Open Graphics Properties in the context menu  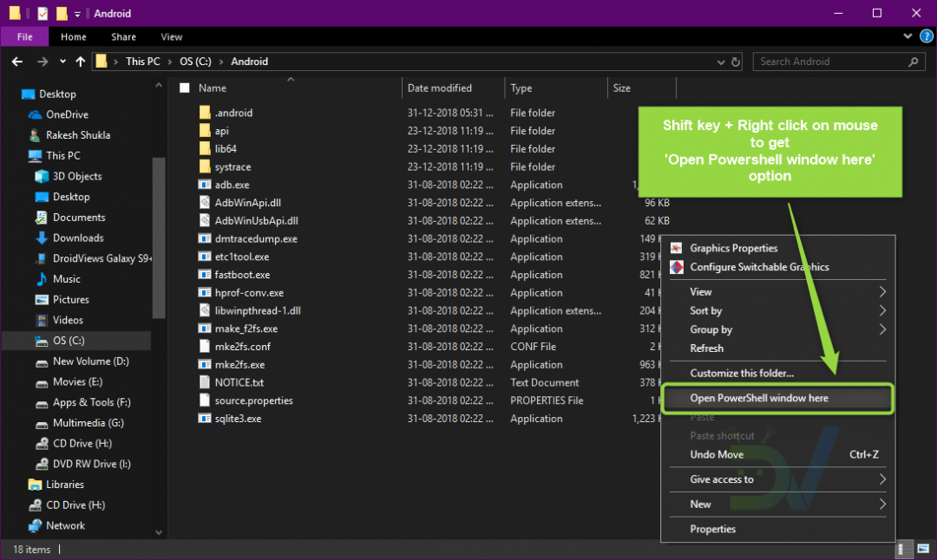[734, 248]
